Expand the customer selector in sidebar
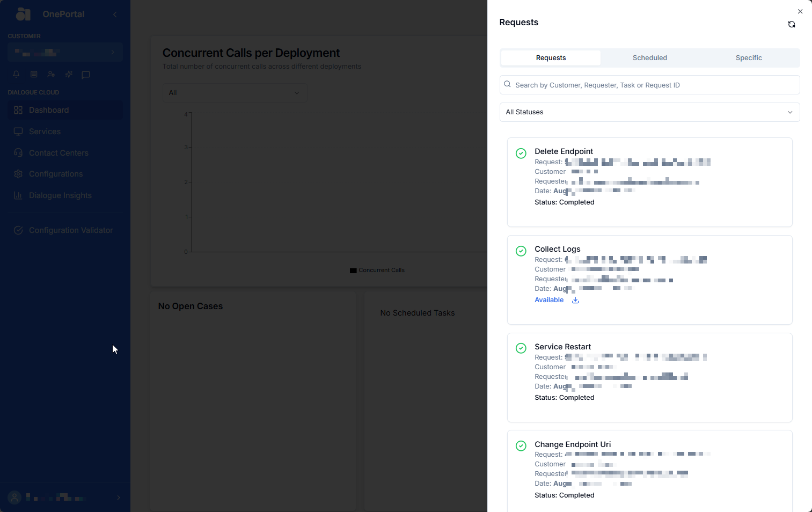The height and width of the screenshot is (512, 812). 65,52
